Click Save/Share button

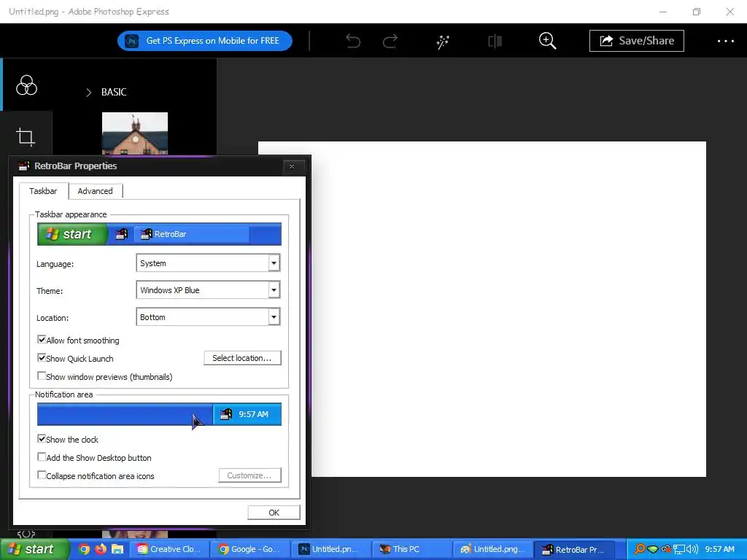[636, 41]
